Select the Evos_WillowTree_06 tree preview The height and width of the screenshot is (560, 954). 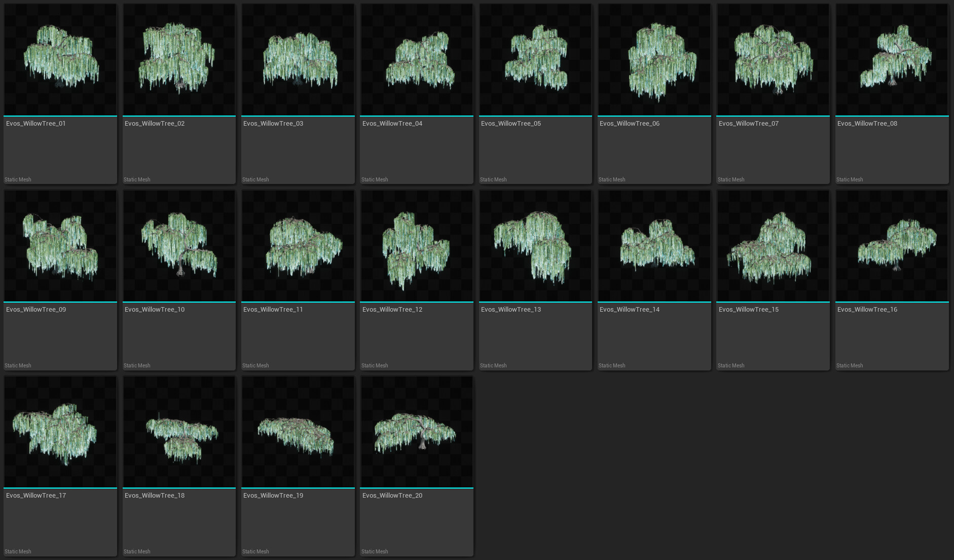click(x=654, y=60)
